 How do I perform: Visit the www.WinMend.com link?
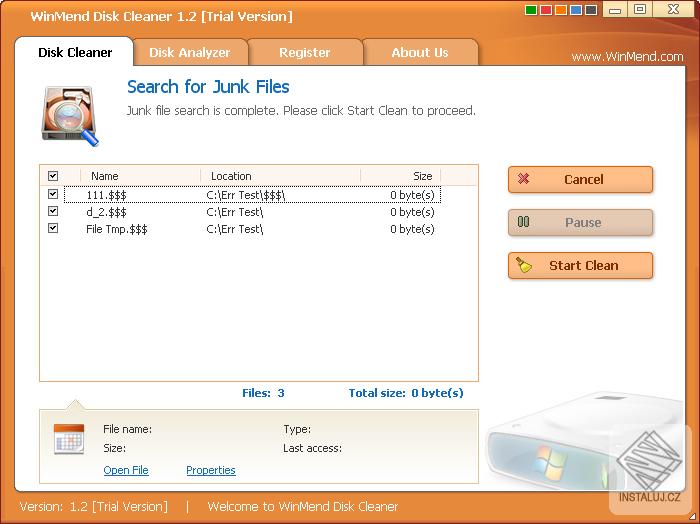(627, 57)
